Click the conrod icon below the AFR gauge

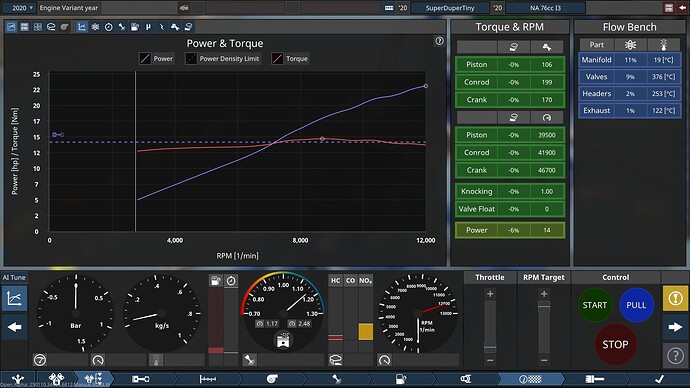(250, 360)
